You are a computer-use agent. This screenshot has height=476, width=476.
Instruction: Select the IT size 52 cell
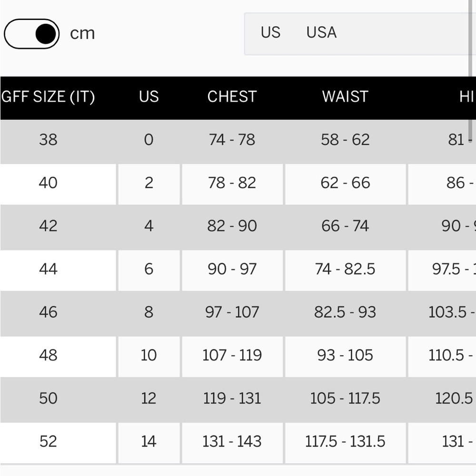[x=48, y=442]
